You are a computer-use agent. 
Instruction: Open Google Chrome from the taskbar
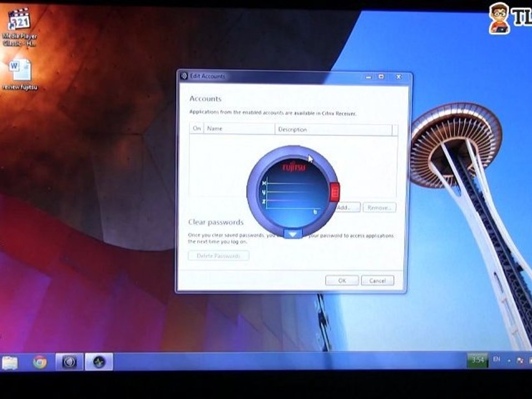[40, 362]
